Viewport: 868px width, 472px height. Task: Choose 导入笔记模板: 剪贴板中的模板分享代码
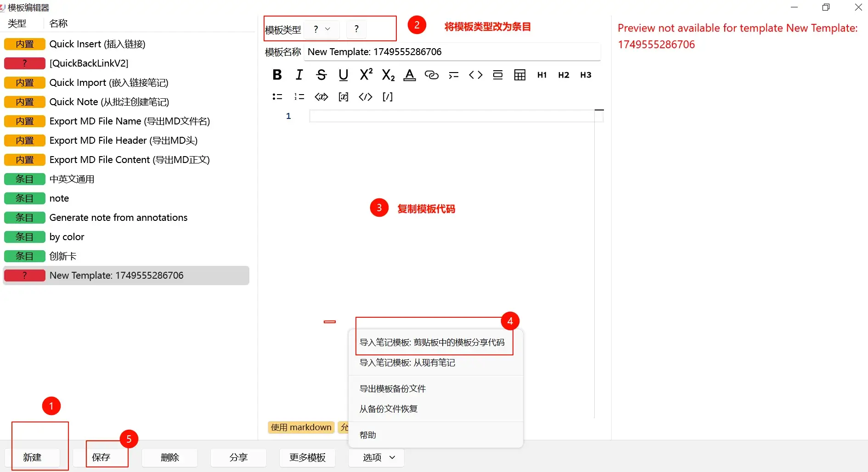pyautogui.click(x=432, y=343)
